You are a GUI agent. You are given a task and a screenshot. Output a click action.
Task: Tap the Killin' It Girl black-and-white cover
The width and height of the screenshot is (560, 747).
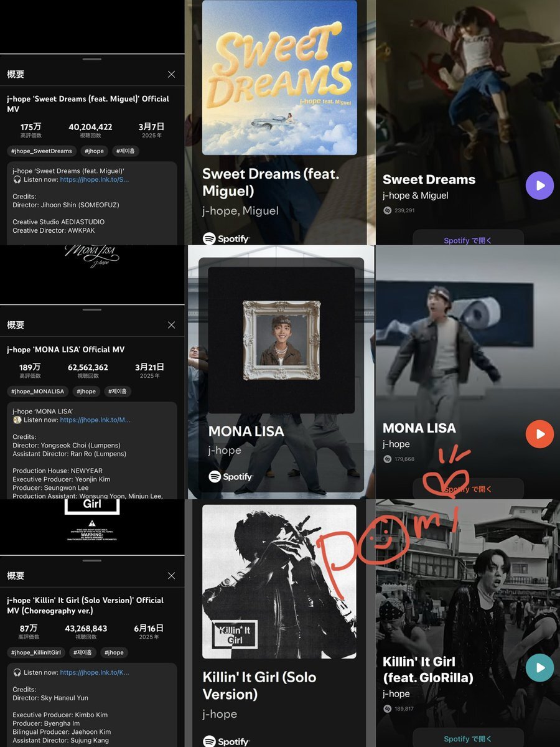click(x=279, y=581)
